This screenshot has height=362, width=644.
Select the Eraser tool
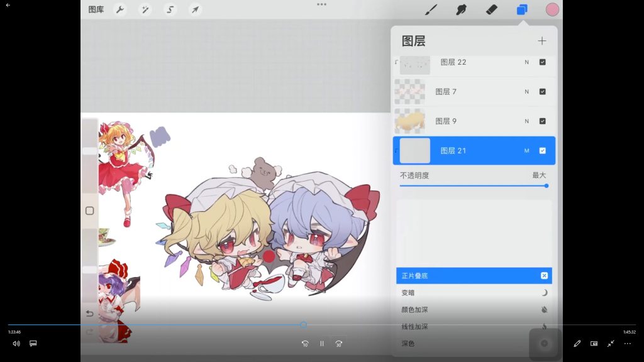pyautogui.click(x=492, y=9)
